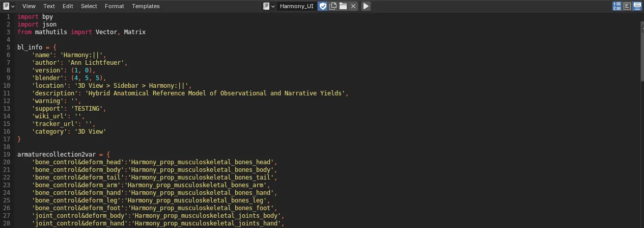Toggle syntax highlighting display
The image size is (644, 228).
coord(637,6)
